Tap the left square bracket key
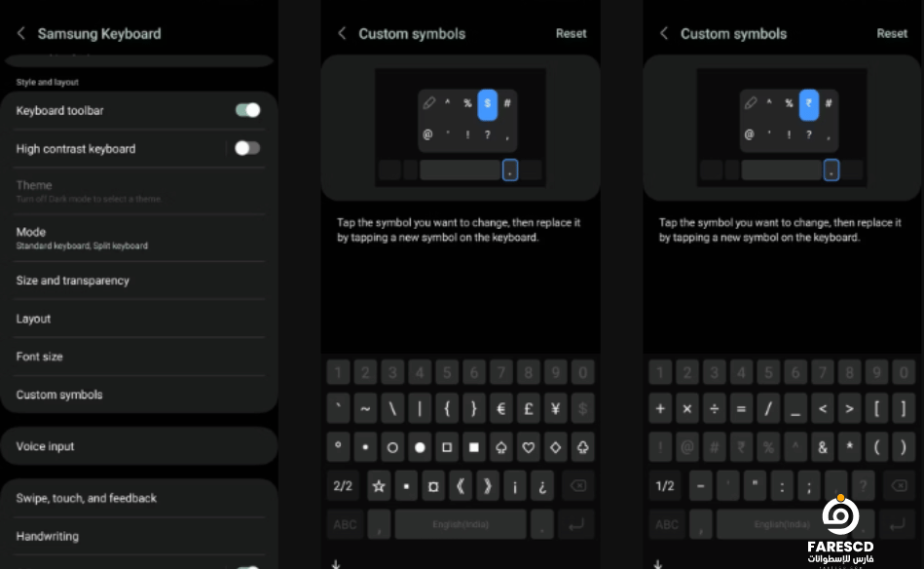924x569 pixels. [x=877, y=408]
